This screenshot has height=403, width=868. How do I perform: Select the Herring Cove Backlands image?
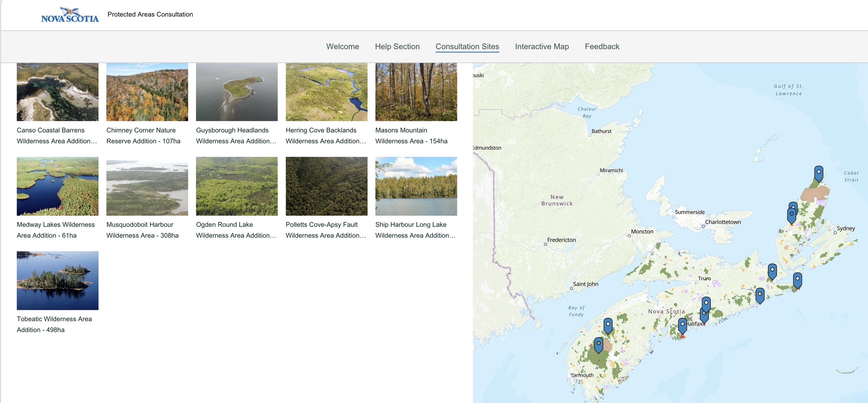point(327,92)
